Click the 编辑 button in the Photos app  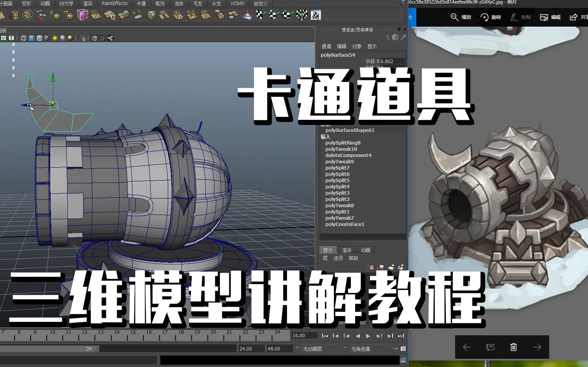click(550, 17)
